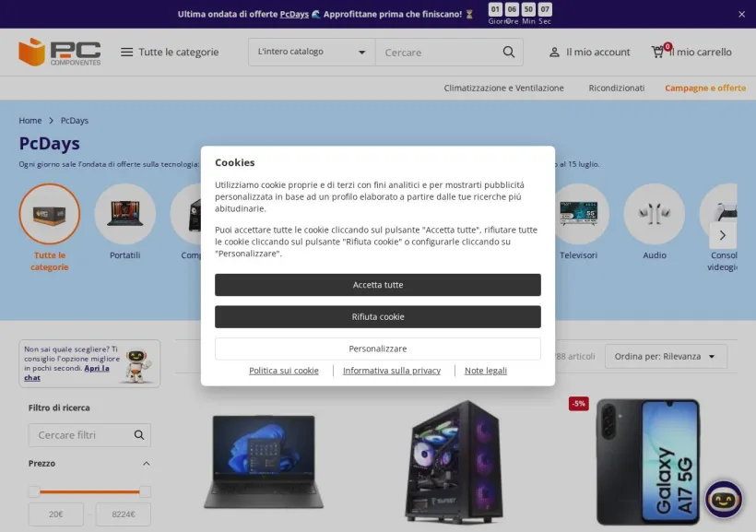Click the breadcrumb chevron after Home
The height and width of the screenshot is (532, 756).
pyautogui.click(x=51, y=121)
